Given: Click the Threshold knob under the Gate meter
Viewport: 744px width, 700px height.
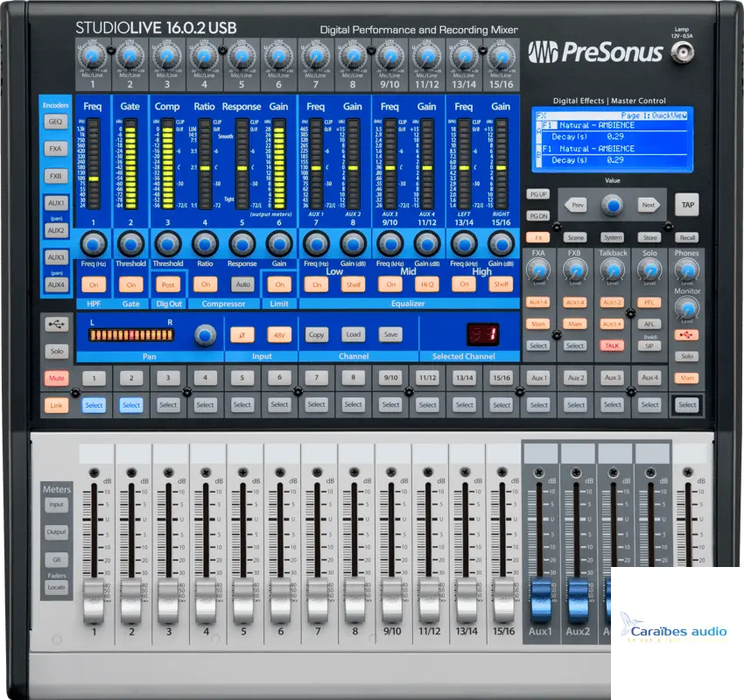Looking at the screenshot, I should (x=131, y=244).
